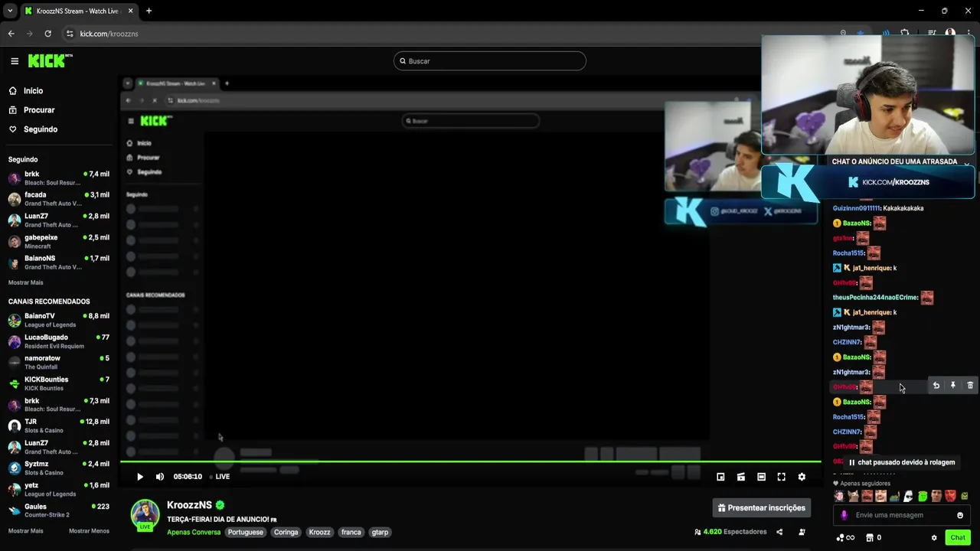Open followed channel BaianoNS
The height and width of the screenshot is (551, 980).
click(59, 262)
